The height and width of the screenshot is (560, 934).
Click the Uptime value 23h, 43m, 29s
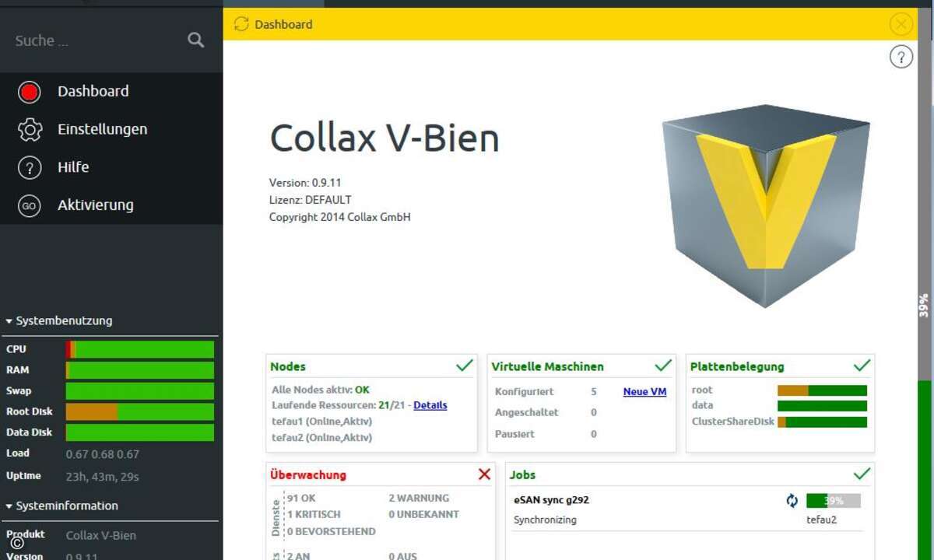[x=102, y=476]
